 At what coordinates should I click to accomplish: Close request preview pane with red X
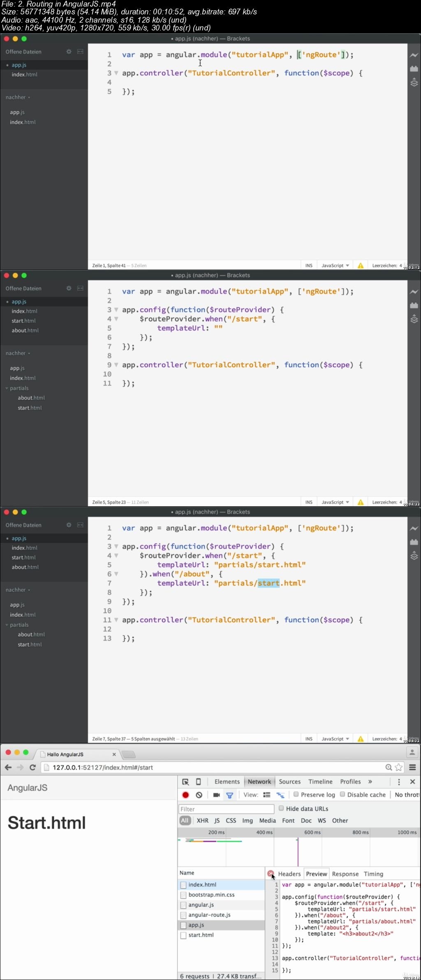(x=270, y=873)
